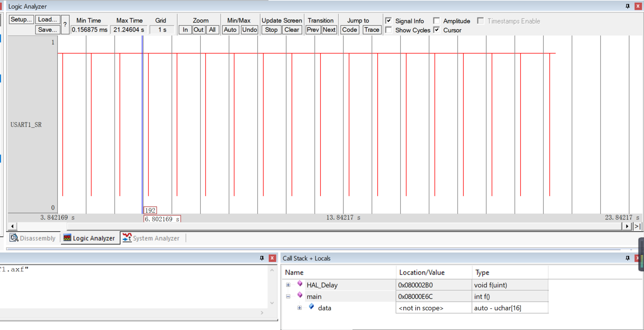Click the Save... button
Screen dimensions: 644x330
[x=48, y=30]
